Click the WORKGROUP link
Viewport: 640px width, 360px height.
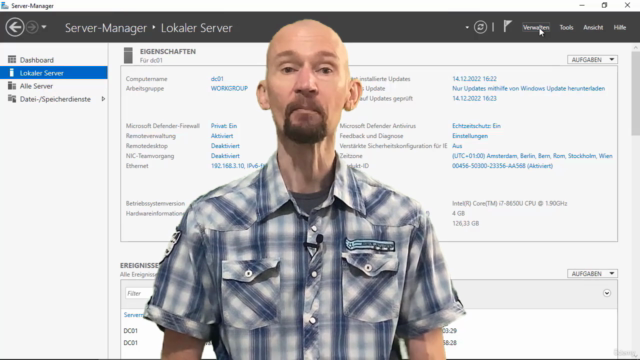(x=229, y=88)
